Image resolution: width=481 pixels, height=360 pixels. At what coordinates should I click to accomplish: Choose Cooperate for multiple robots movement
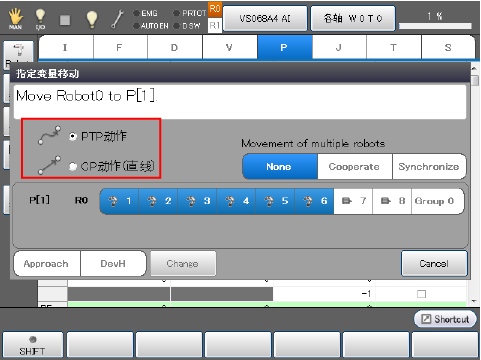355,167
